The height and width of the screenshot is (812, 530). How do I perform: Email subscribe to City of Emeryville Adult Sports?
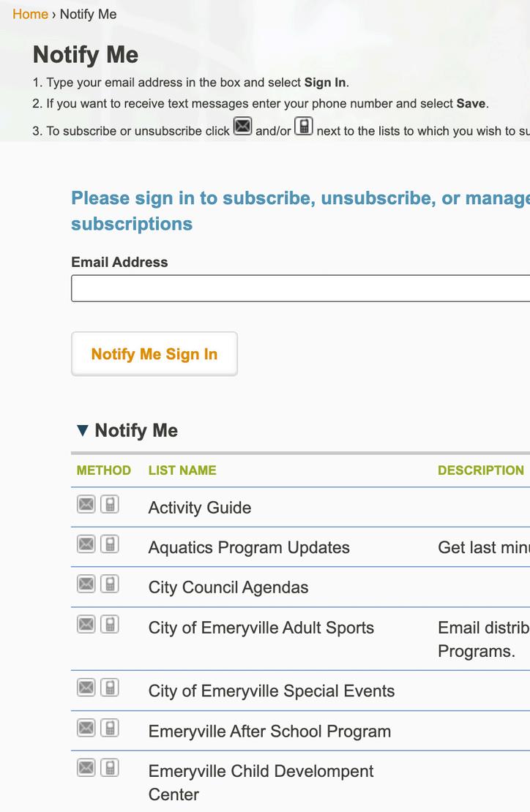[86, 624]
